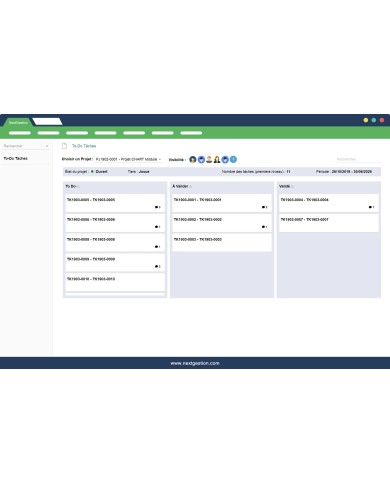Click the Validé column header

point(285,186)
